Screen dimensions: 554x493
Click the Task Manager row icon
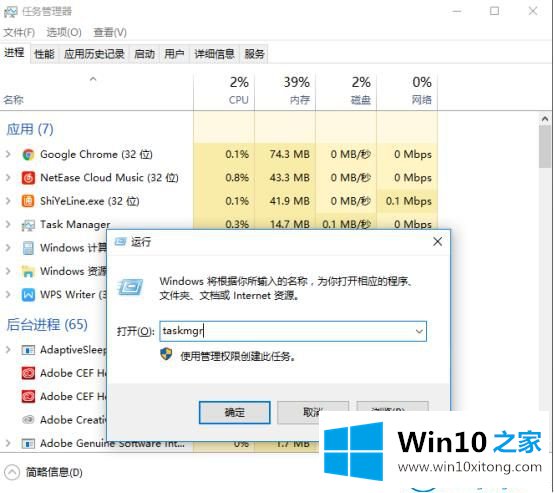click(x=28, y=225)
